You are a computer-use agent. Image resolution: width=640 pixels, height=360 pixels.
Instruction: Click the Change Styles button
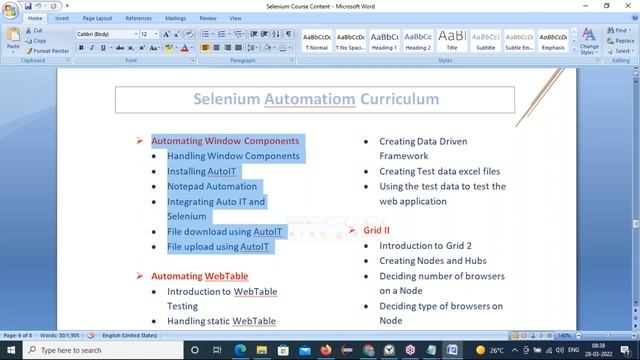pyautogui.click(x=589, y=41)
